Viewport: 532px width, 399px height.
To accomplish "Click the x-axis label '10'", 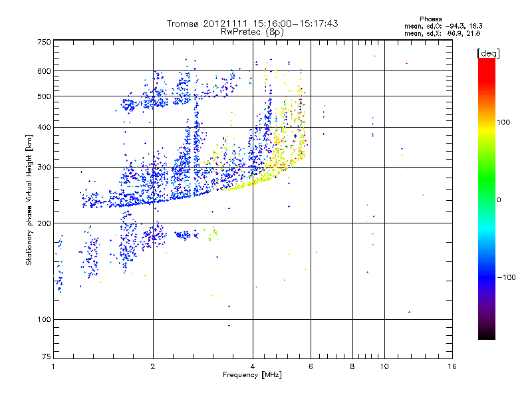I will point(384,367).
